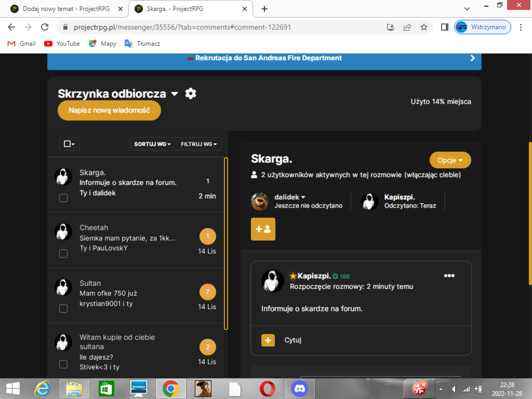Toggle the browser side panel icon
532x399 pixels.
coord(444,27)
